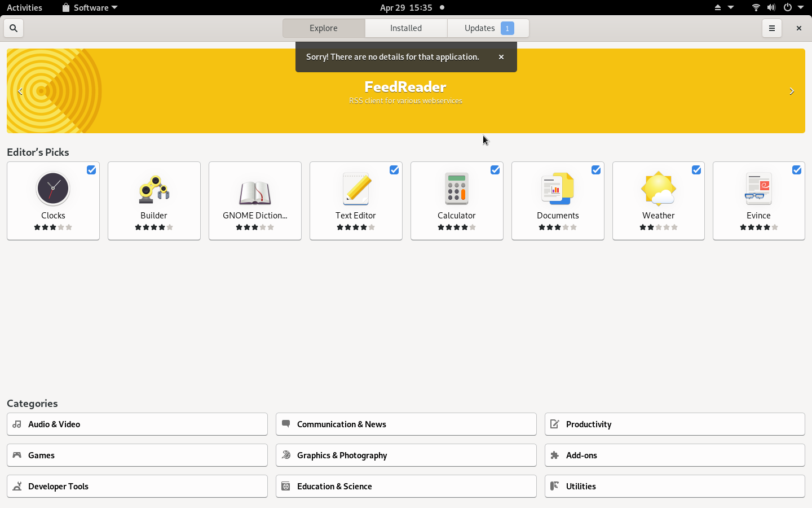Click the Communication & News chat icon
Viewport: 812px width, 508px height.
pos(286,424)
